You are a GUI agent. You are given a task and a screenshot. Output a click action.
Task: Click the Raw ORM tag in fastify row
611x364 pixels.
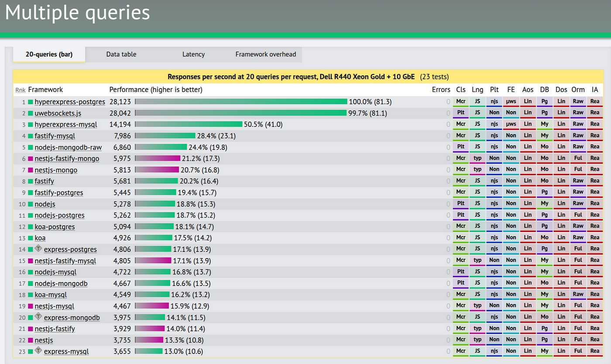pyautogui.click(x=578, y=181)
